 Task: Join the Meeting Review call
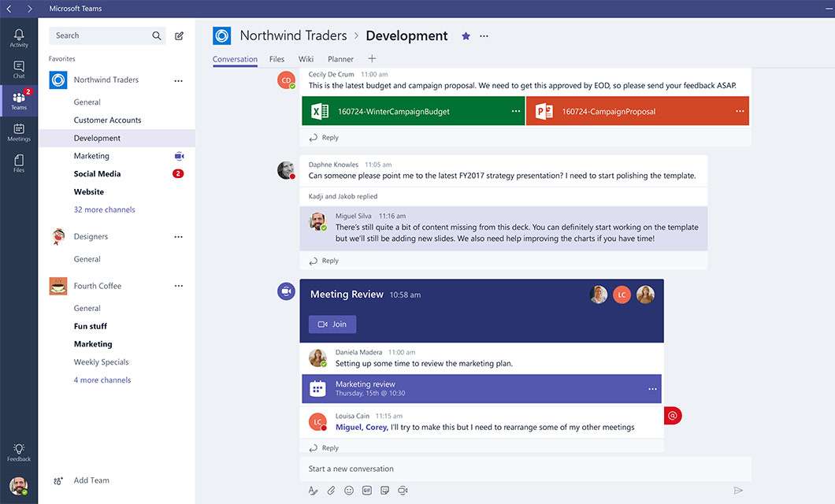pyautogui.click(x=332, y=324)
